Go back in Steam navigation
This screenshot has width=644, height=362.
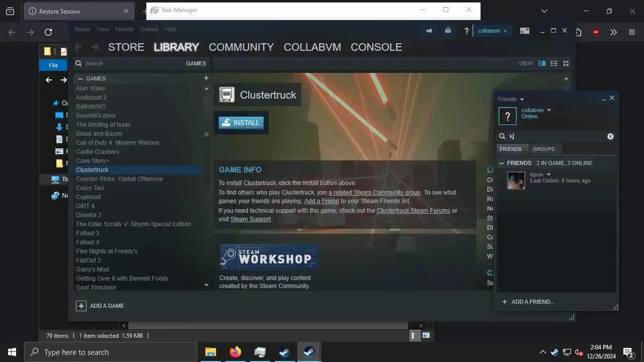(78, 47)
